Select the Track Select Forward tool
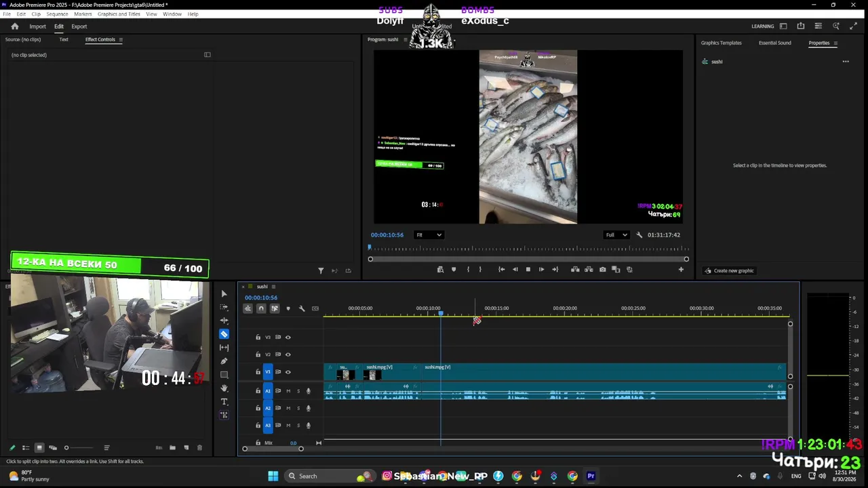 click(x=224, y=307)
